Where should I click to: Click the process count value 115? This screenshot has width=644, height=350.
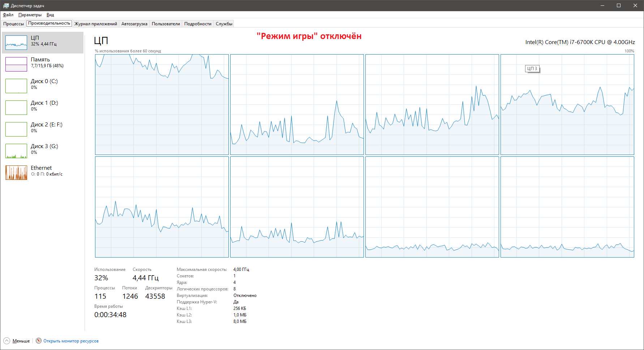tap(100, 296)
